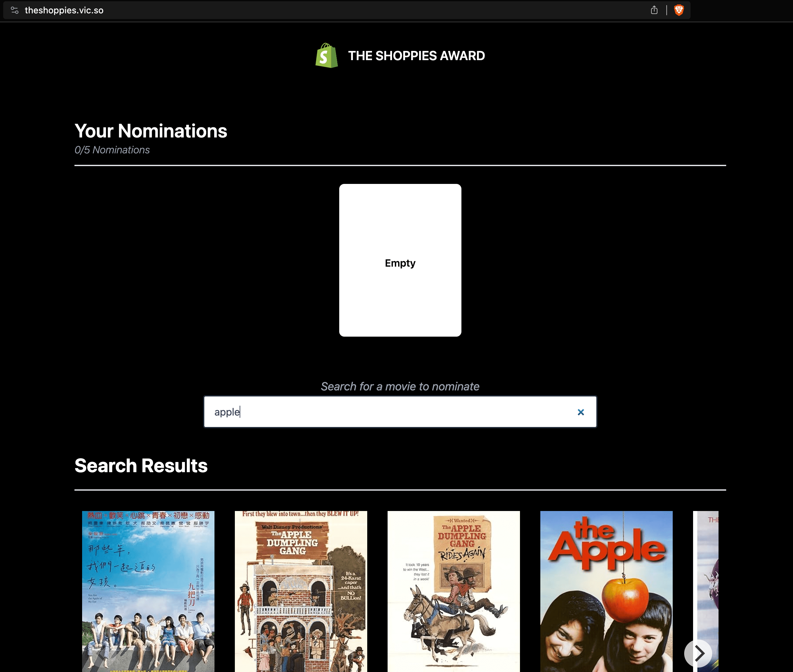
Task: Pick Apple Dumpling Gang Rides Again poster
Action: point(453,591)
